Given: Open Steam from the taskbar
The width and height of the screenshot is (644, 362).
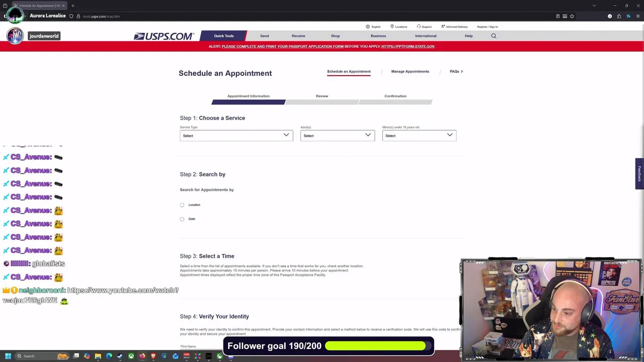Looking at the screenshot, I should (120, 356).
